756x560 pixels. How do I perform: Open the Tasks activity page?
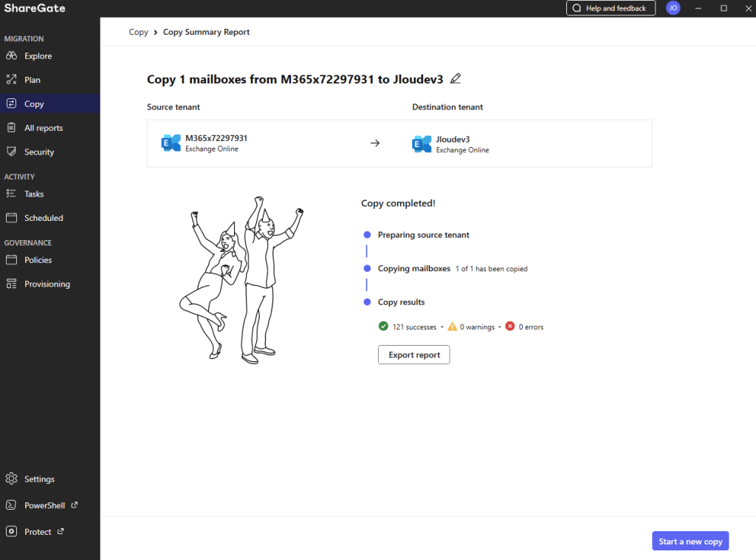click(50, 194)
